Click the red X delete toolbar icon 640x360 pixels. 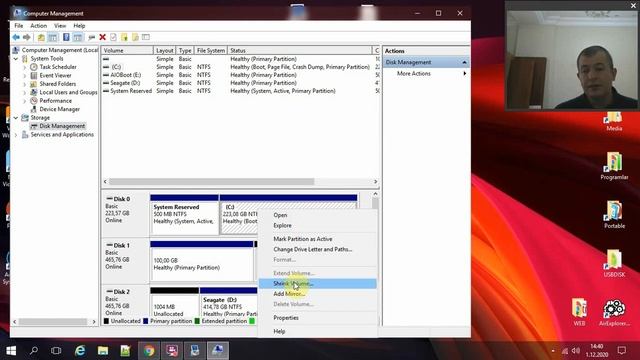pyautogui.click(x=103, y=37)
